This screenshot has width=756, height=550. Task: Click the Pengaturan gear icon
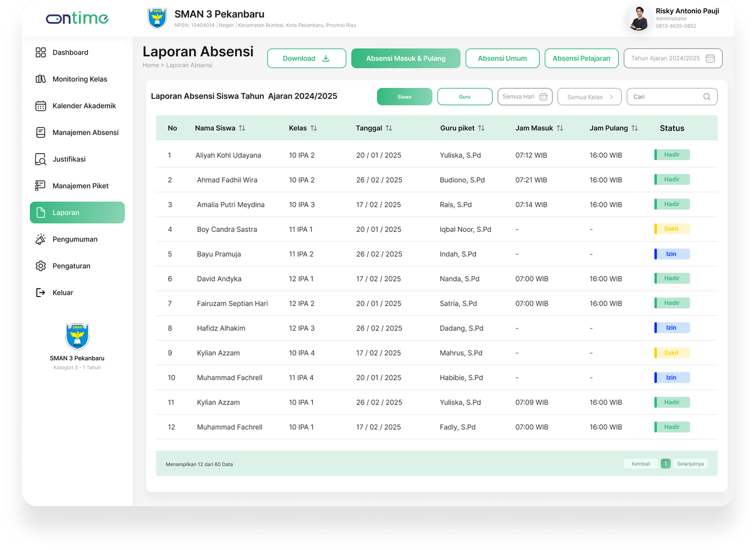pyautogui.click(x=41, y=266)
